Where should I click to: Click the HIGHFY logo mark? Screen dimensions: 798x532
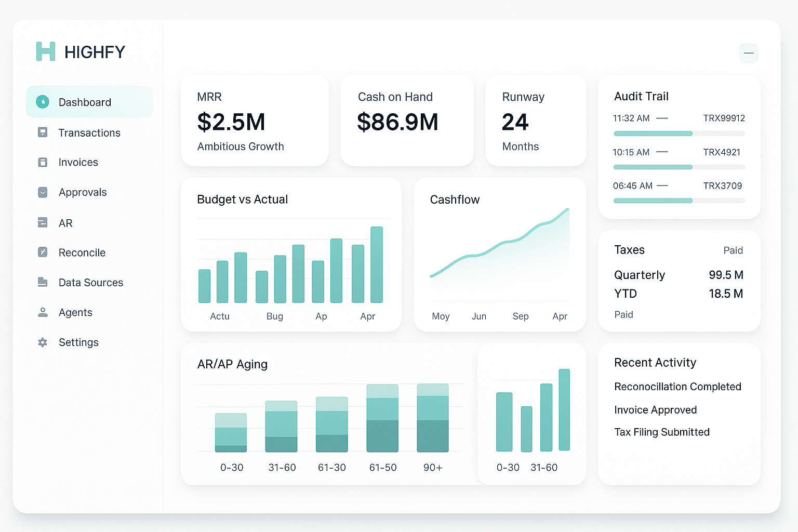(45, 51)
